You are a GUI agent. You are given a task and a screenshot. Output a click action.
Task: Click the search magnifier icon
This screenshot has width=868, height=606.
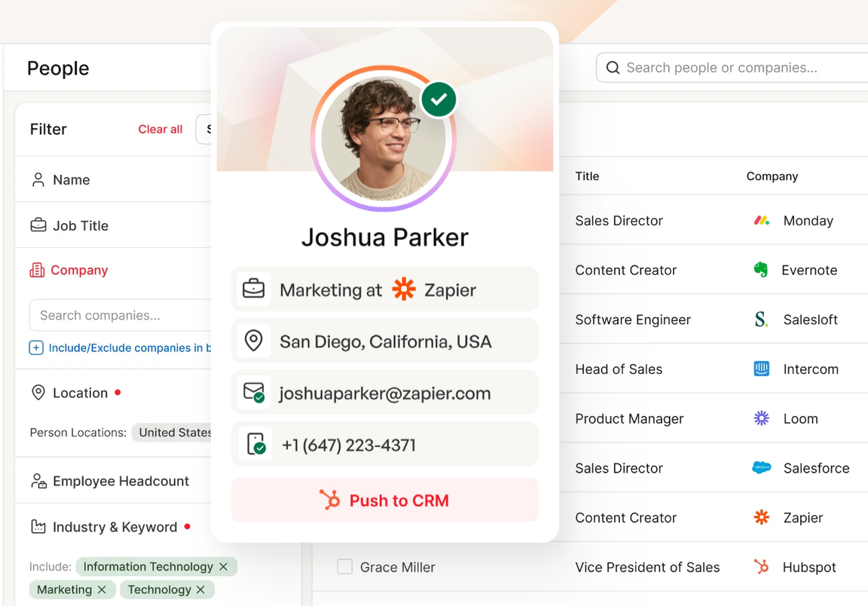coord(613,68)
